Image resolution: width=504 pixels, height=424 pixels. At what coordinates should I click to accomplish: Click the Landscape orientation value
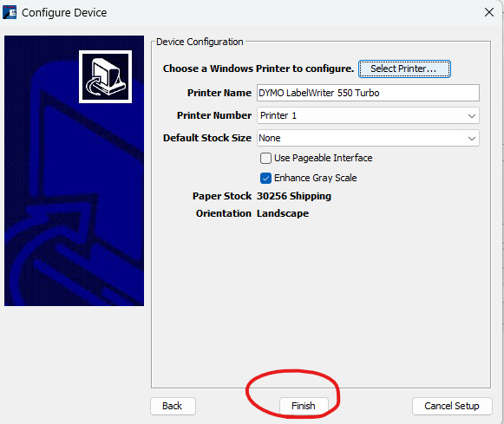coord(283,213)
